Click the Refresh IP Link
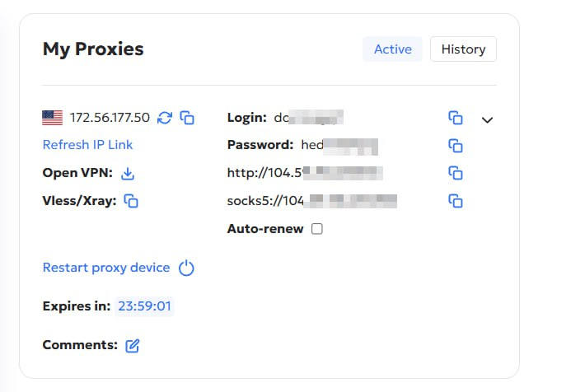This screenshot has height=392, width=585. pyautogui.click(x=87, y=145)
